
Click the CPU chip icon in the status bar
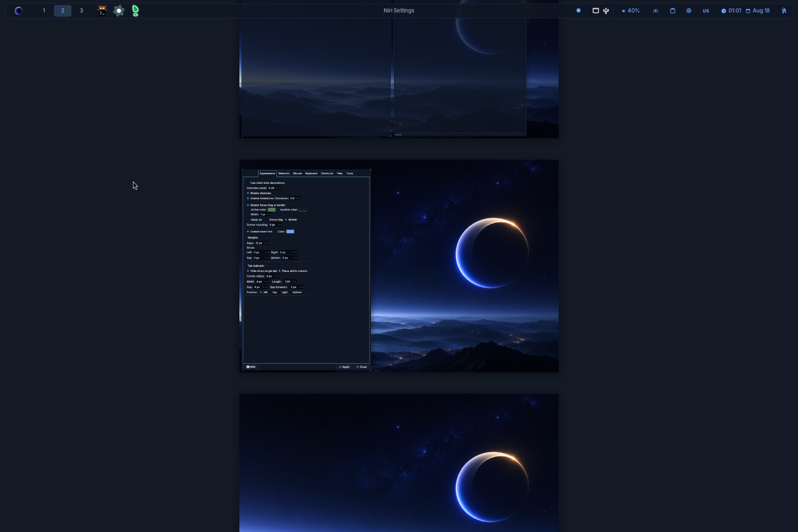pos(689,11)
